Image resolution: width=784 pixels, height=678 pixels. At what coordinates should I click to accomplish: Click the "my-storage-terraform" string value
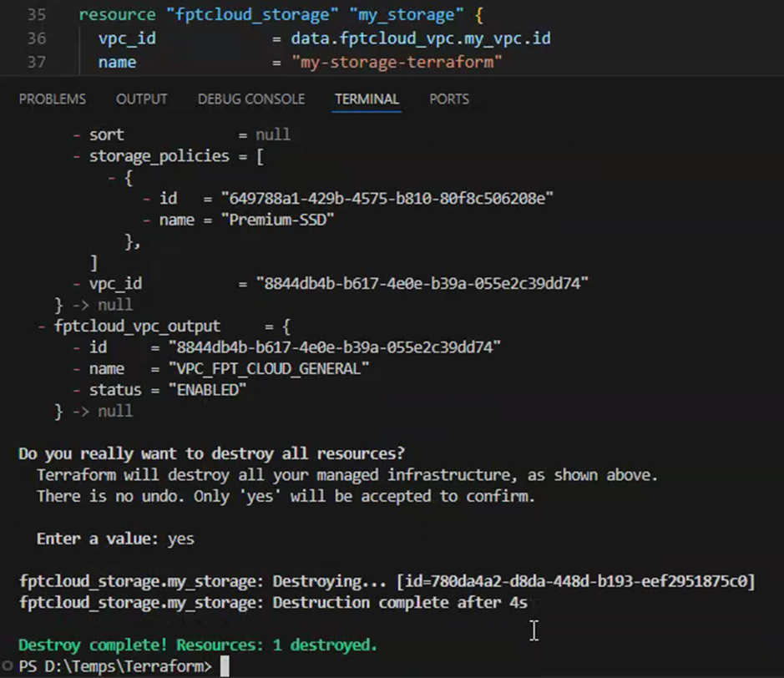tap(397, 62)
